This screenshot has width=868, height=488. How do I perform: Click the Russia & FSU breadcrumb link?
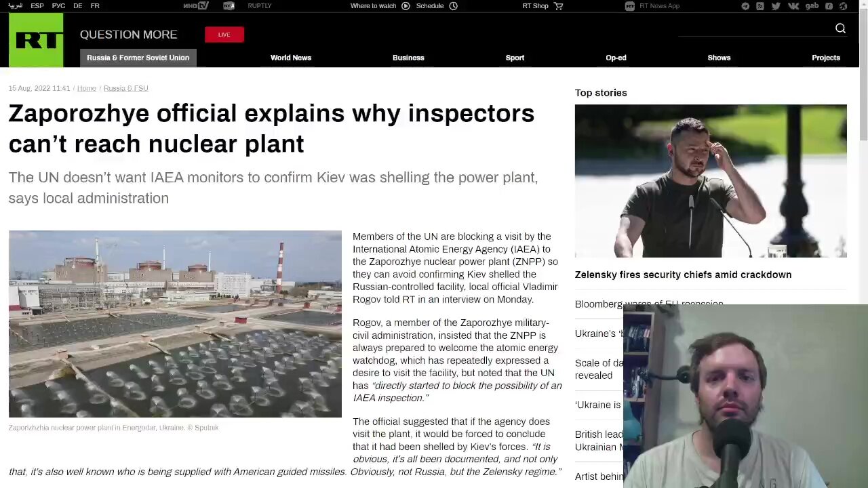[126, 88]
